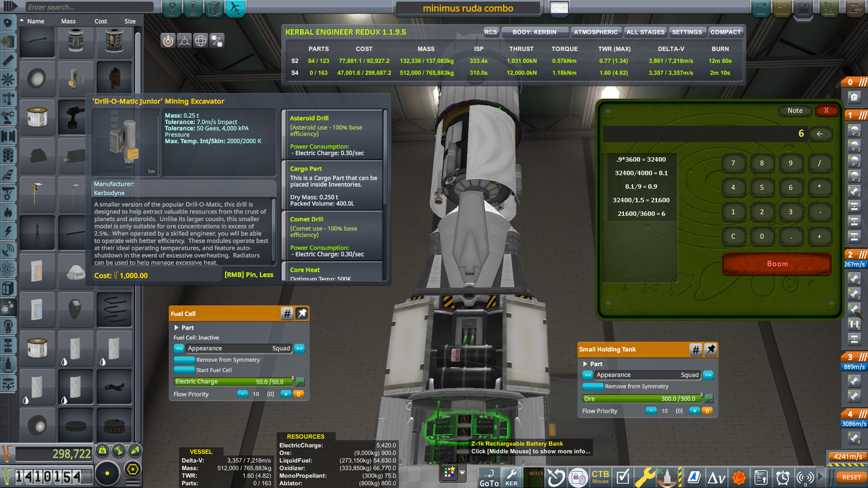Click the COMPACT button in KER
Image resolution: width=868 pixels, height=488 pixels.
[726, 32]
